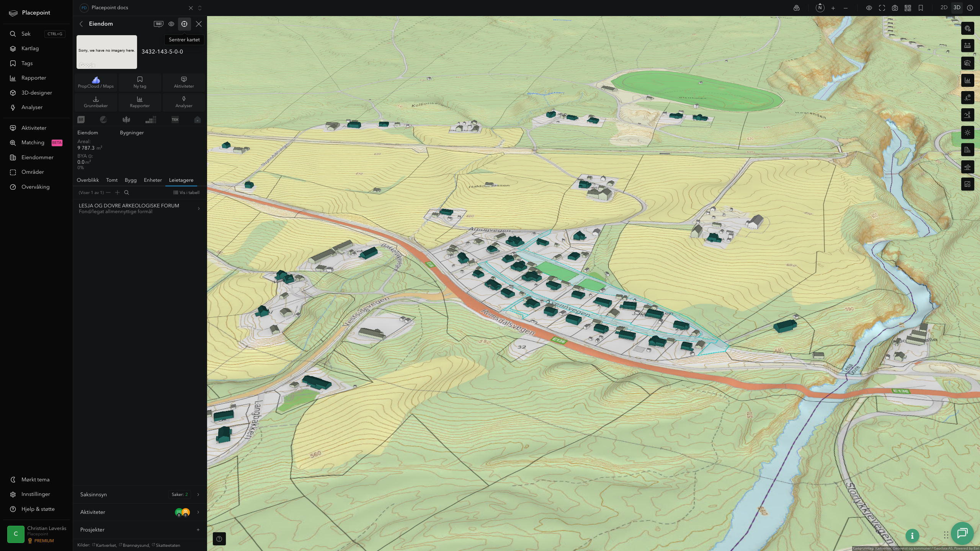Viewport: 980px width, 551px height.
Task: Zoom out the map with the minus
Action: tap(846, 8)
